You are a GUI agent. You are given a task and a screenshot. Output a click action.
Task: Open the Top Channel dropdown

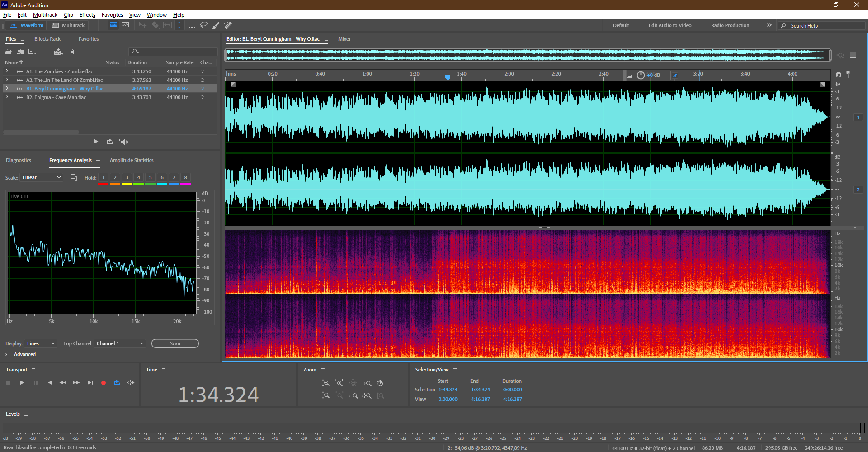click(120, 343)
